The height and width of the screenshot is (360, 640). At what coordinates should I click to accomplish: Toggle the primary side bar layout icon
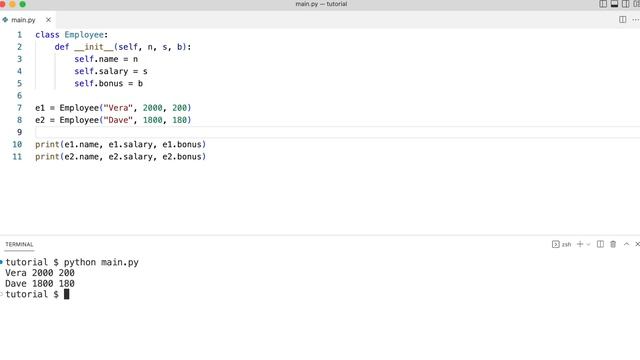coord(603,4)
